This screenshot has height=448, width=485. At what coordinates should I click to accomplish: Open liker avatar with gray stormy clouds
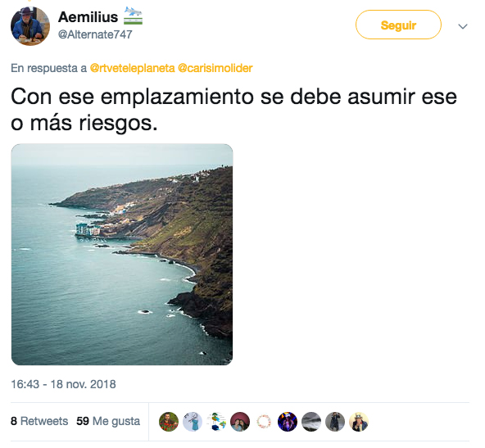tap(311, 422)
